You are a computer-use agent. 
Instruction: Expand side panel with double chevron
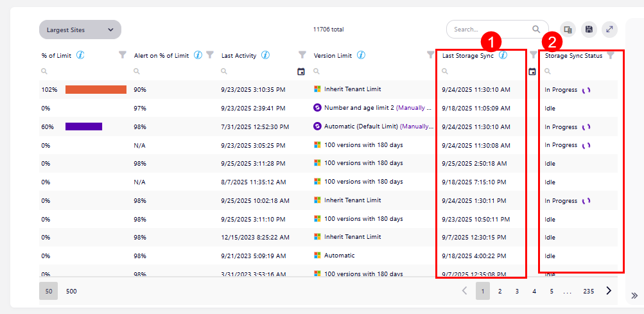pos(634,295)
